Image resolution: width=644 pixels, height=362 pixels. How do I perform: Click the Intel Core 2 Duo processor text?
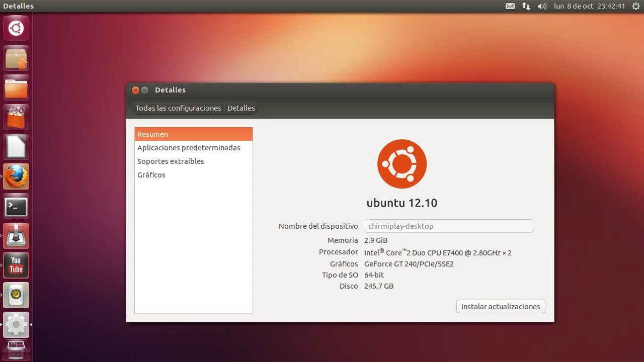click(x=438, y=252)
